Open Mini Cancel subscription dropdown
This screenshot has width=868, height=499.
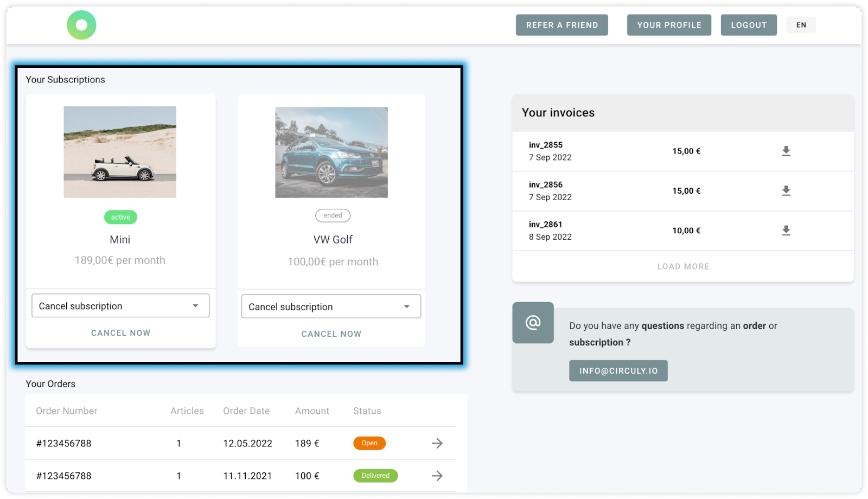pos(120,306)
